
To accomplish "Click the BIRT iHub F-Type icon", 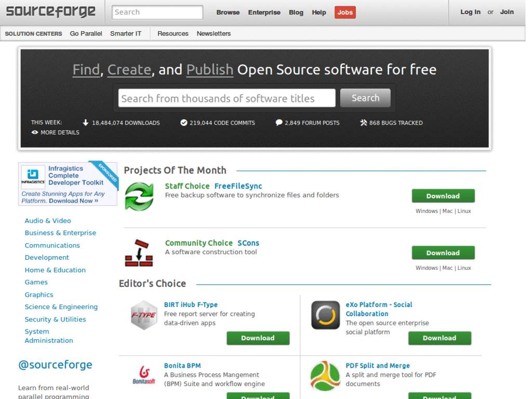I will [x=144, y=315].
